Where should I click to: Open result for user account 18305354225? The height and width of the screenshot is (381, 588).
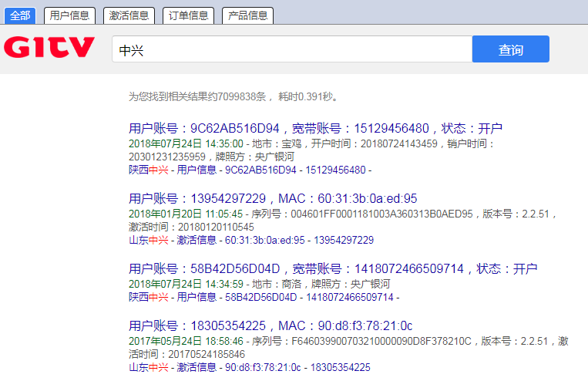270,325
